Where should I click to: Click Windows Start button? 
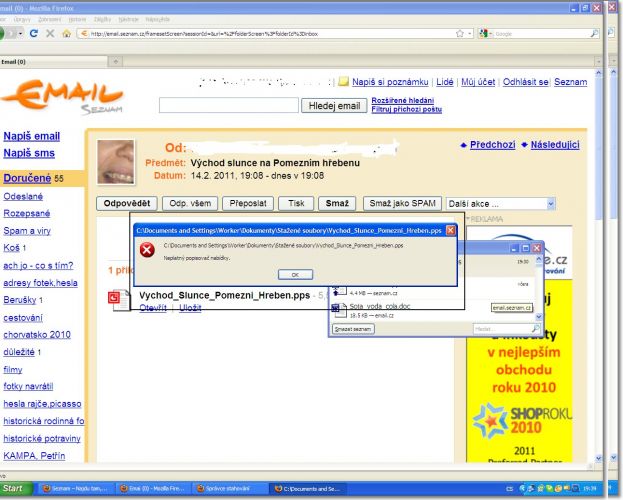15,488
